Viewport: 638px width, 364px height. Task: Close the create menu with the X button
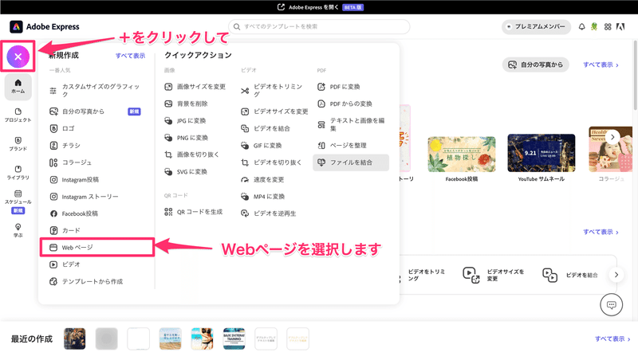[x=18, y=57]
